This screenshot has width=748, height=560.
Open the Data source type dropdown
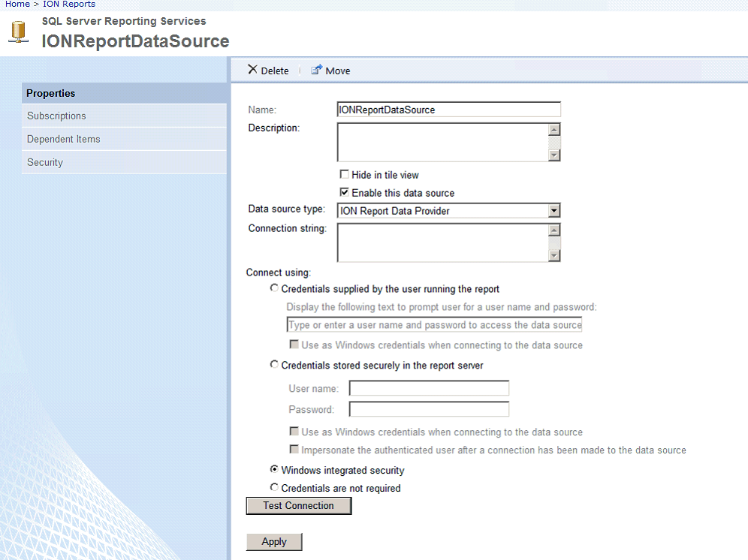pos(448,210)
